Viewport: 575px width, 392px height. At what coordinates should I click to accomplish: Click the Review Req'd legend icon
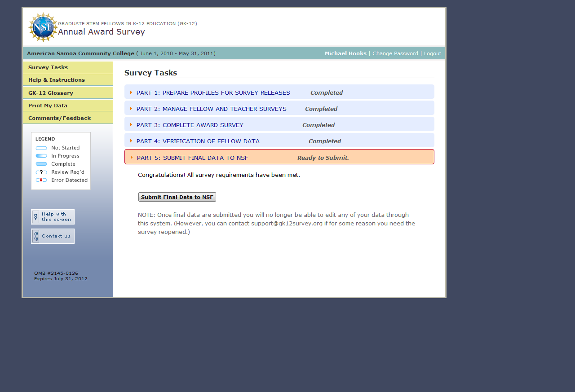[41, 172]
